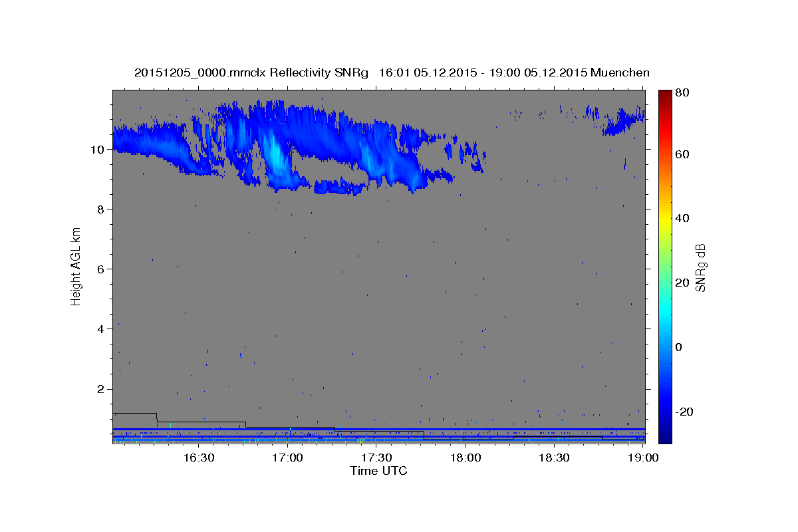This screenshot has height=532, width=798.
Task: Click the colorbar value -20
Action: [684, 412]
